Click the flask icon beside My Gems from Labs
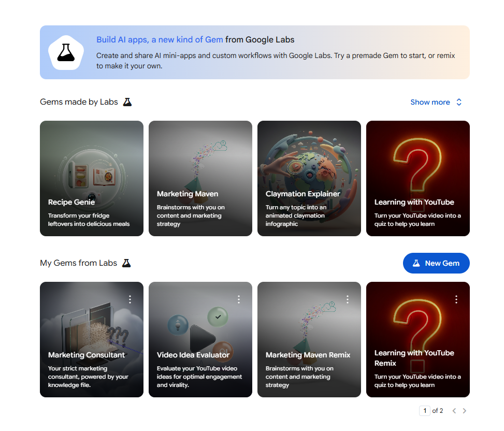The image size is (504, 431). (x=126, y=263)
